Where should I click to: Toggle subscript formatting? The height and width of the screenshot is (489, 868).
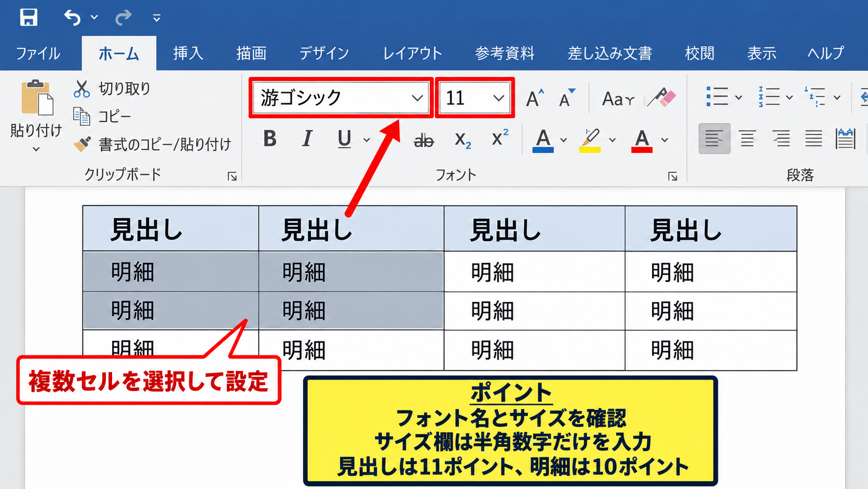tap(463, 140)
